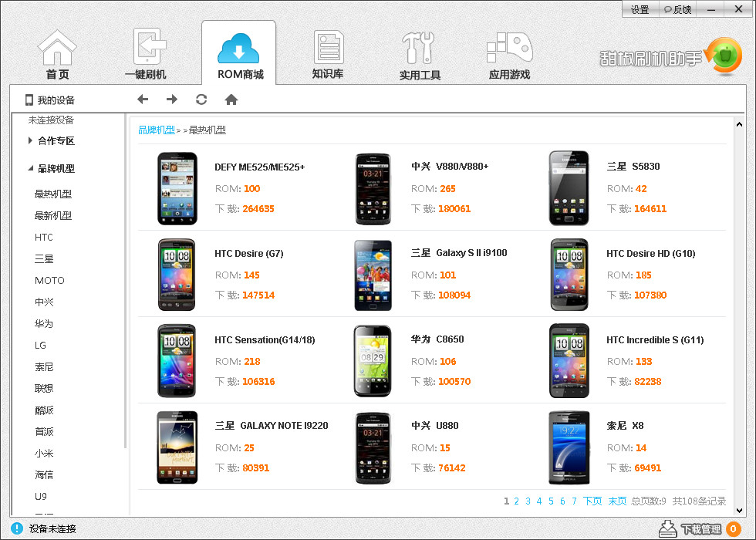Click the scroll up arrow of content pane
This screenshot has width=756, height=540.
(x=739, y=124)
